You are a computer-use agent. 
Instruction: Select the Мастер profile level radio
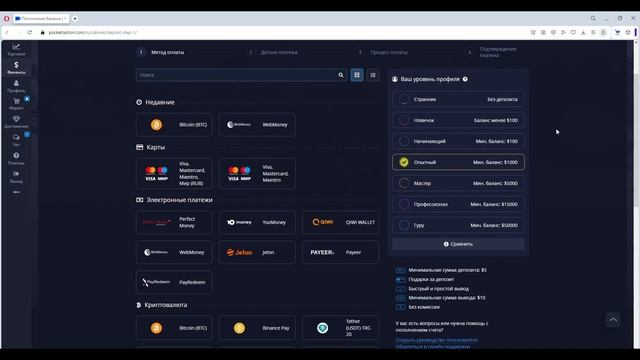coord(404,183)
